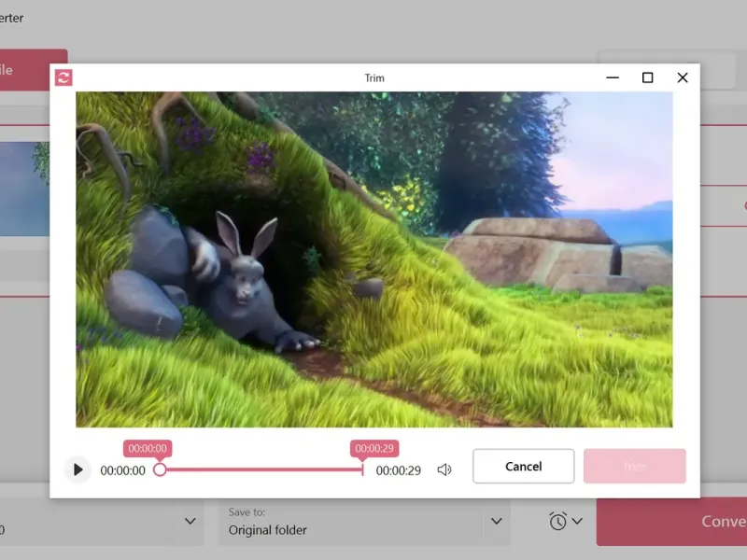Click the 'Original folder' text
The height and width of the screenshot is (560, 747).
[268, 530]
